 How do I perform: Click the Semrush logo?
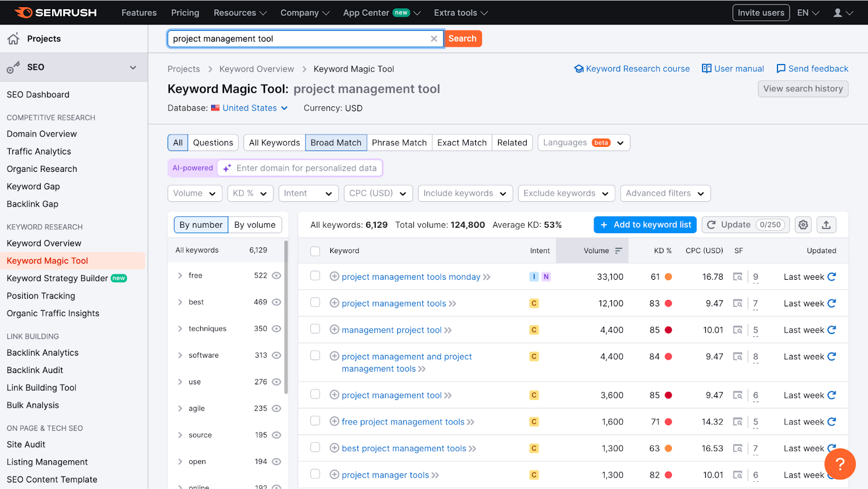[x=55, y=12]
